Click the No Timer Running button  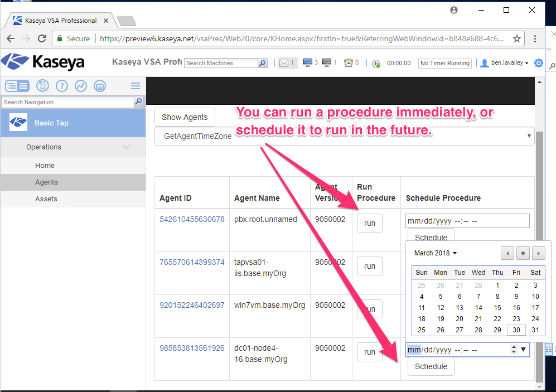pos(445,63)
